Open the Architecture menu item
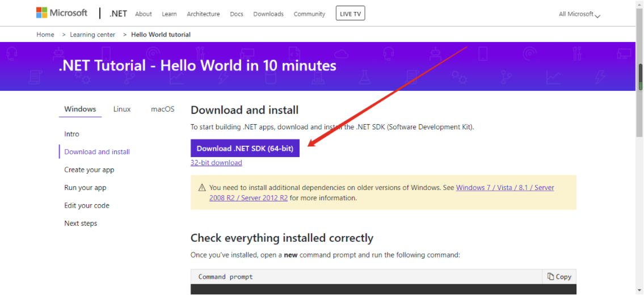The image size is (644, 295). coord(203,14)
